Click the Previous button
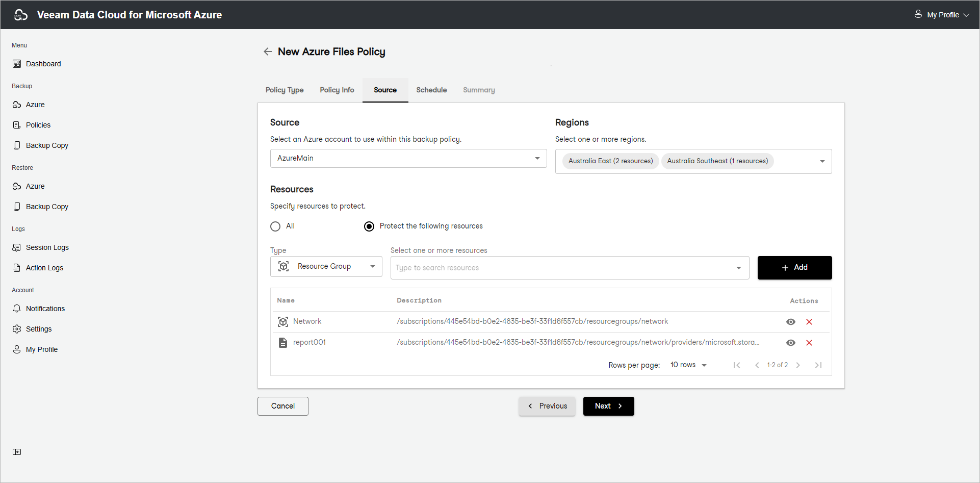The image size is (980, 483). pyautogui.click(x=547, y=406)
